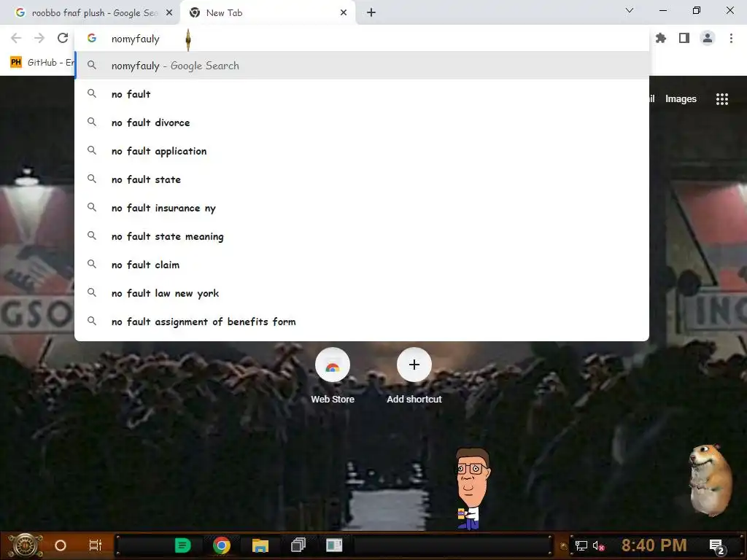This screenshot has height=560, width=747.
Task: Click the Add shortcut plus icon
Action: pos(414,365)
